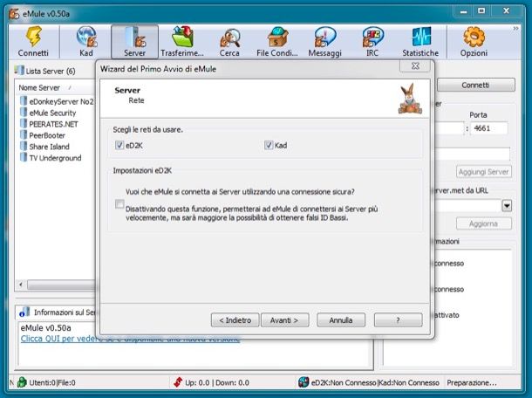Sort by the Nome Server column header

[x=39, y=87]
